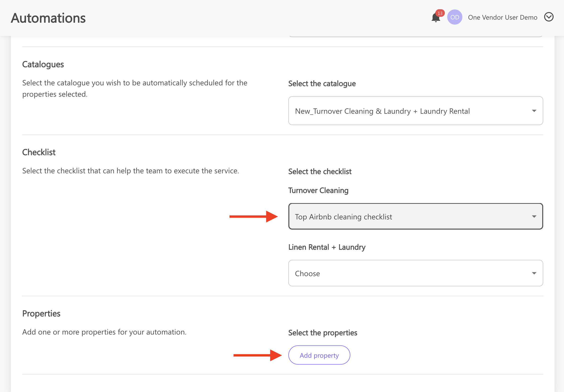Click the Automations page title
564x392 pixels.
pos(48,18)
